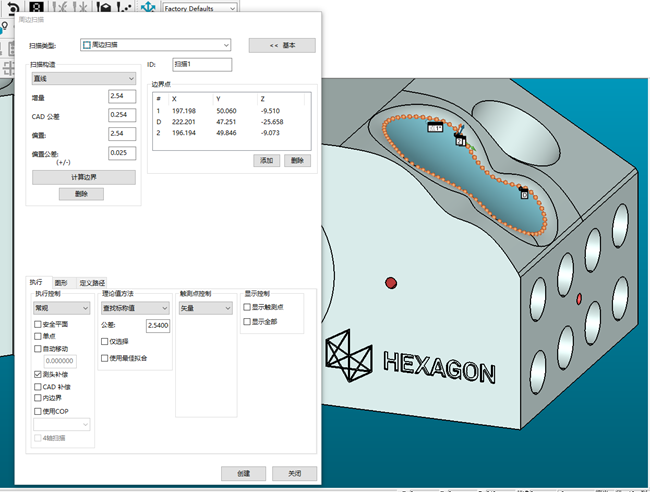650x492 pixels.
Task: Expand the 直线 scan construction dropdown
Action: click(x=83, y=78)
